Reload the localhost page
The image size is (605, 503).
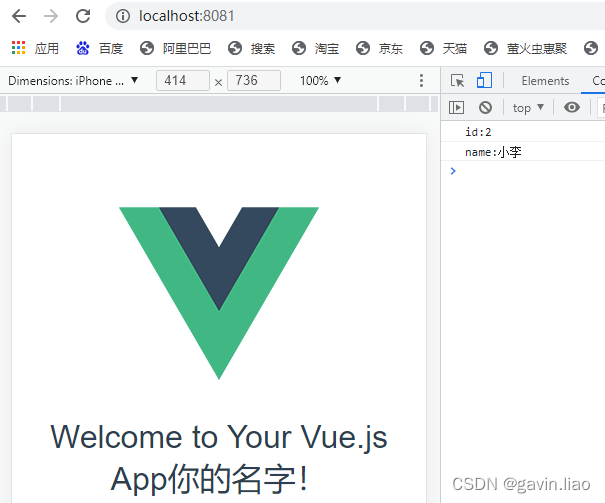83,16
